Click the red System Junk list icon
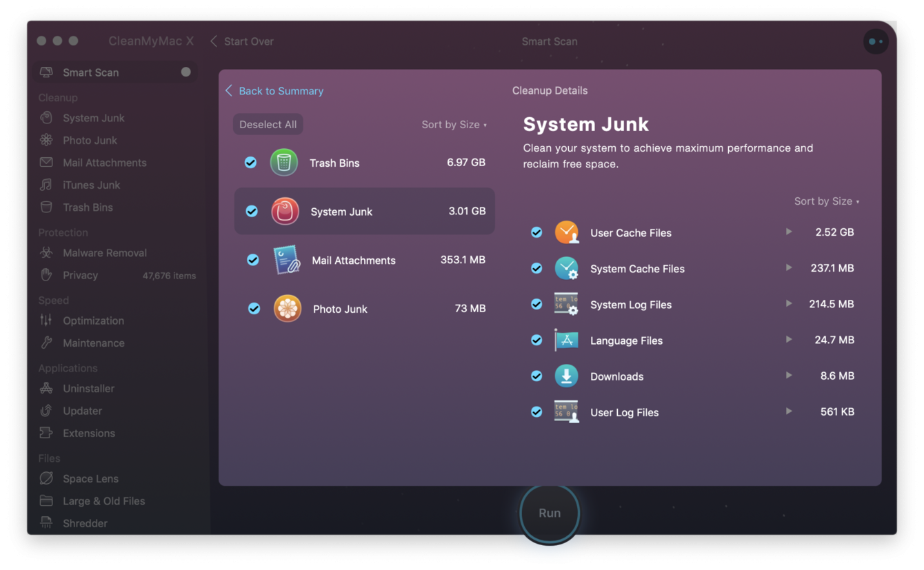This screenshot has width=924, height=570. click(x=285, y=212)
